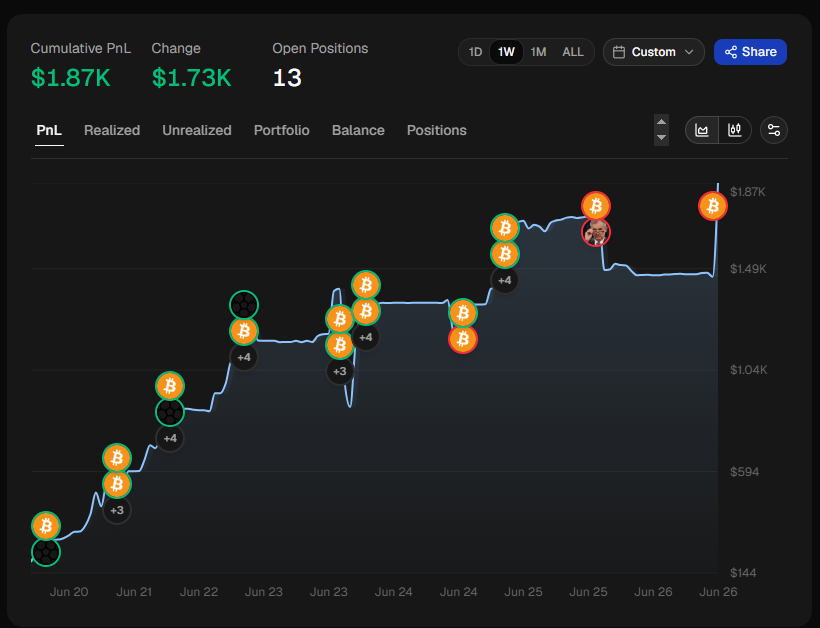The height and width of the screenshot is (628, 820).
Task: Open the Custom date range dropdown
Action: (x=653, y=52)
